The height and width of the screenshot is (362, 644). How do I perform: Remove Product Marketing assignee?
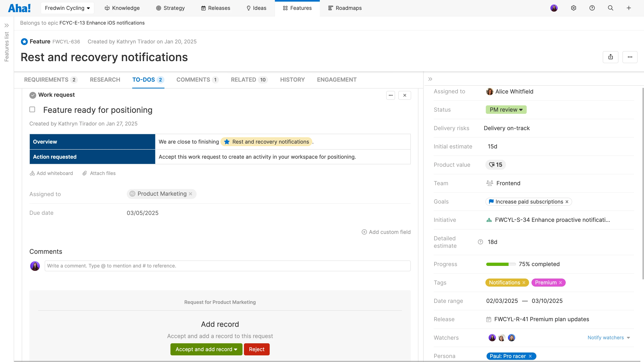tap(191, 194)
